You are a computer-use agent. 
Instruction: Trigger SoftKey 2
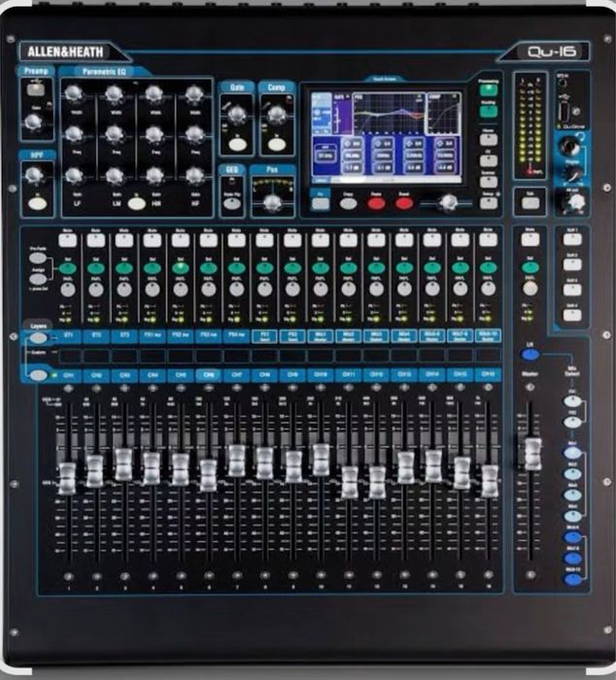pyautogui.click(x=572, y=264)
